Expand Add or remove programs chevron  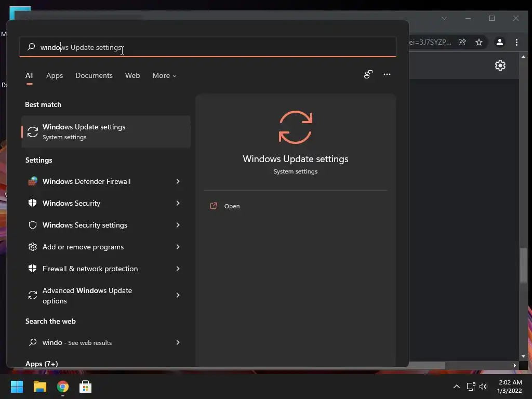pyautogui.click(x=178, y=247)
